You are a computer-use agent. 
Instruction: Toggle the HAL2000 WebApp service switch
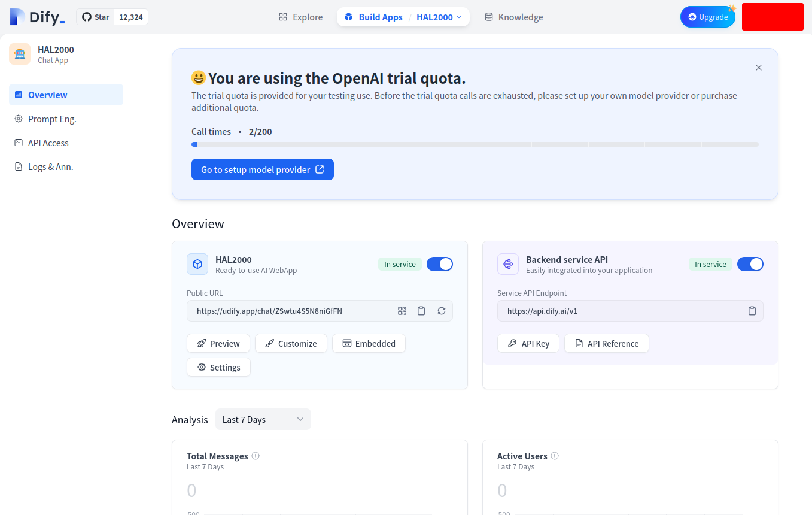(x=440, y=264)
